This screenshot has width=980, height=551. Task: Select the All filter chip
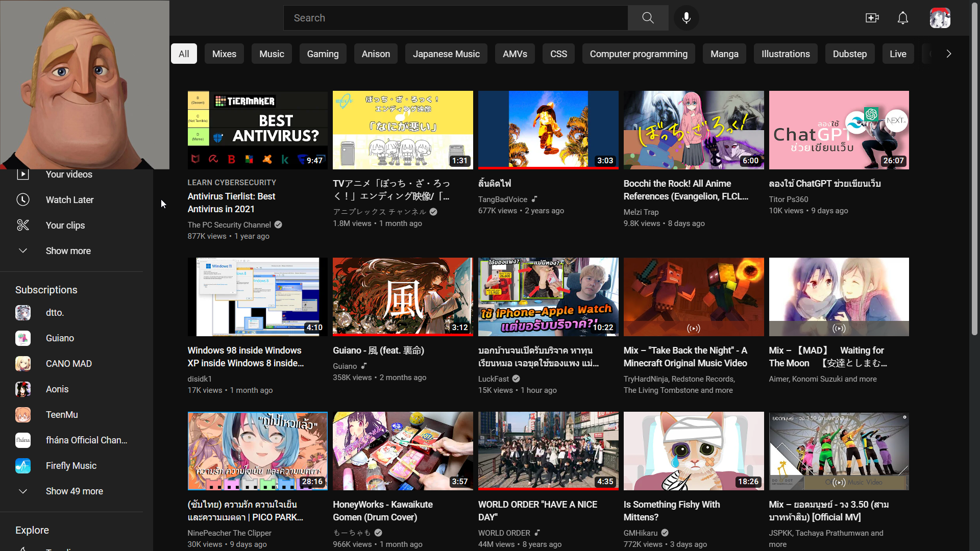coord(184,54)
